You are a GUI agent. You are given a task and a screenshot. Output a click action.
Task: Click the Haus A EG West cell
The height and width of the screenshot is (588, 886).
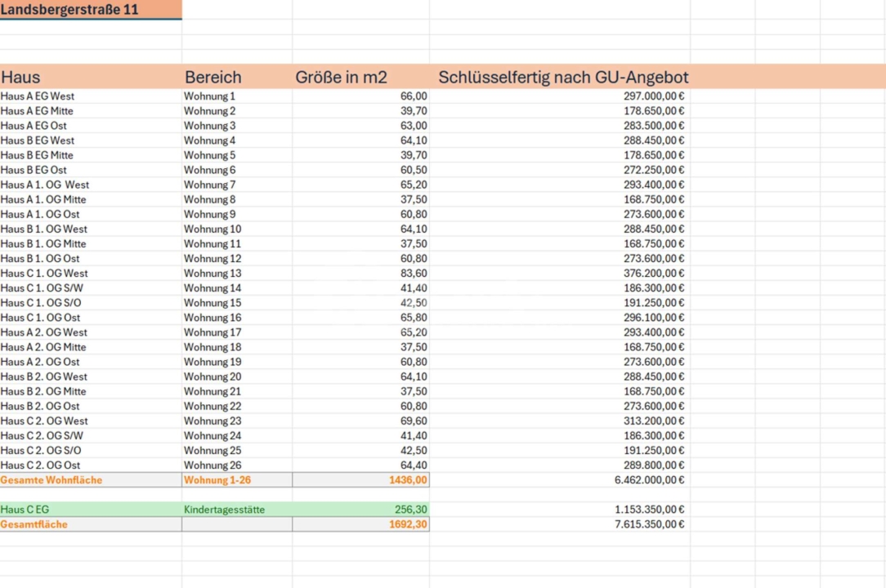click(90, 96)
